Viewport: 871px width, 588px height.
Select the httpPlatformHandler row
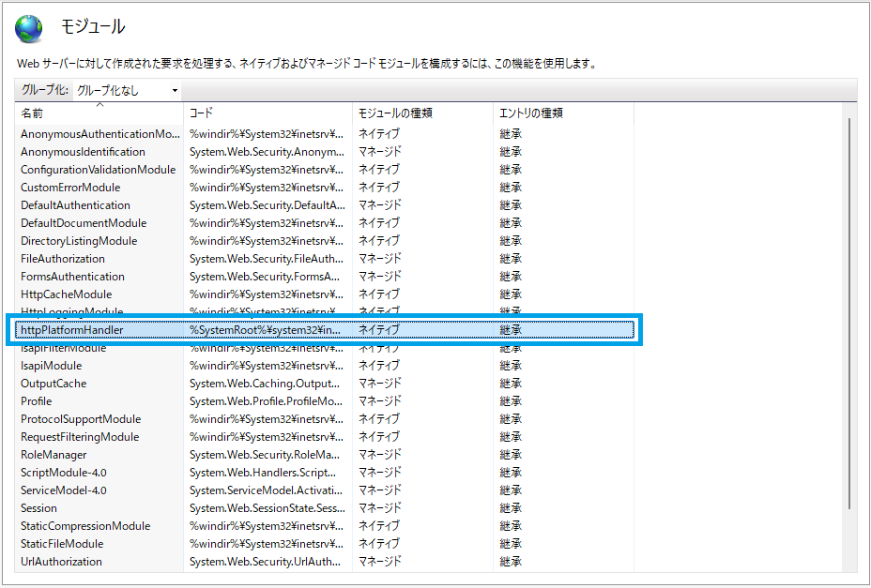pyautogui.click(x=72, y=330)
